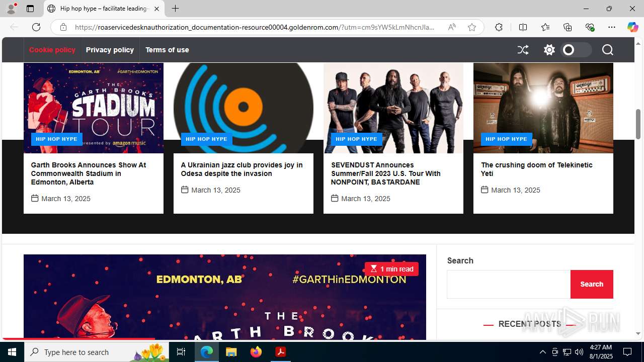644x362 pixels.
Task: Click HIP HOP HYPE tag on Telekinetic Yeti card
Action: [506, 139]
